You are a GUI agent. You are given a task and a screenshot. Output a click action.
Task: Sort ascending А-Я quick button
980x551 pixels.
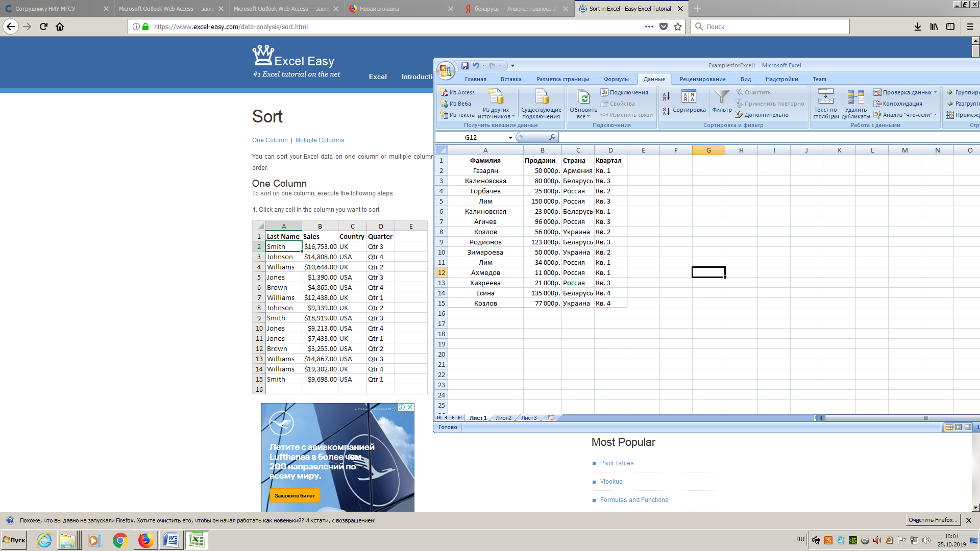pyautogui.click(x=666, y=96)
